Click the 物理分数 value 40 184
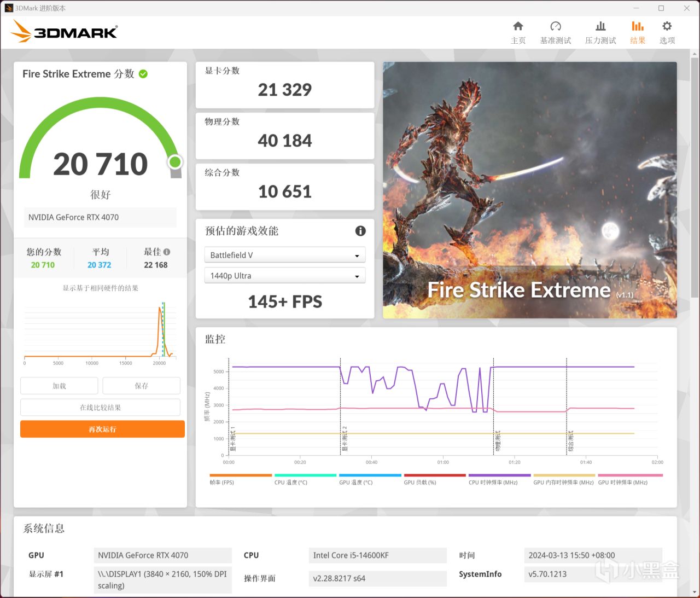The image size is (700, 598). 285,141
